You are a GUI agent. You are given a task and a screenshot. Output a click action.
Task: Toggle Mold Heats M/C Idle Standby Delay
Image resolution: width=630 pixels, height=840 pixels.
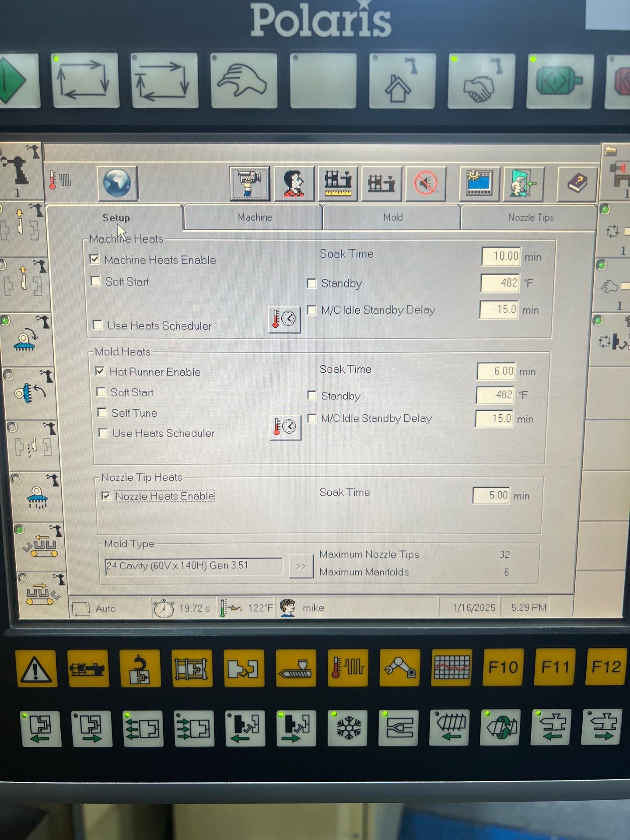point(311,419)
